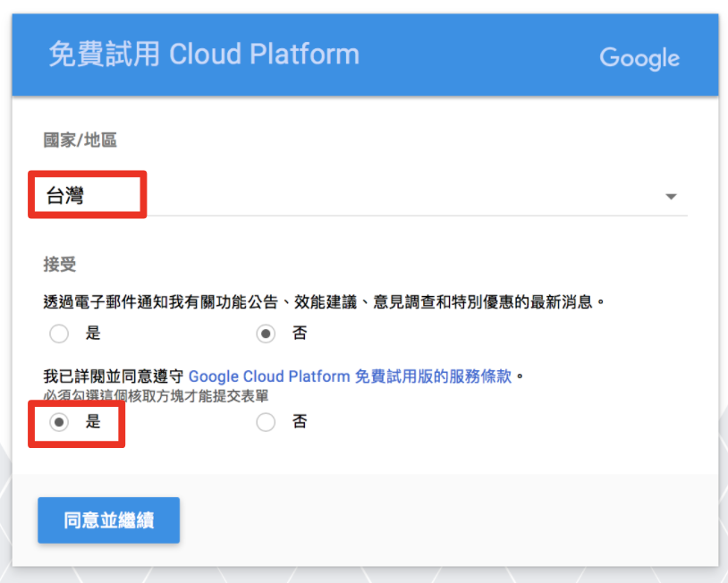Click the 台灣 selected country text
Image resolution: width=728 pixels, height=583 pixels.
65,196
